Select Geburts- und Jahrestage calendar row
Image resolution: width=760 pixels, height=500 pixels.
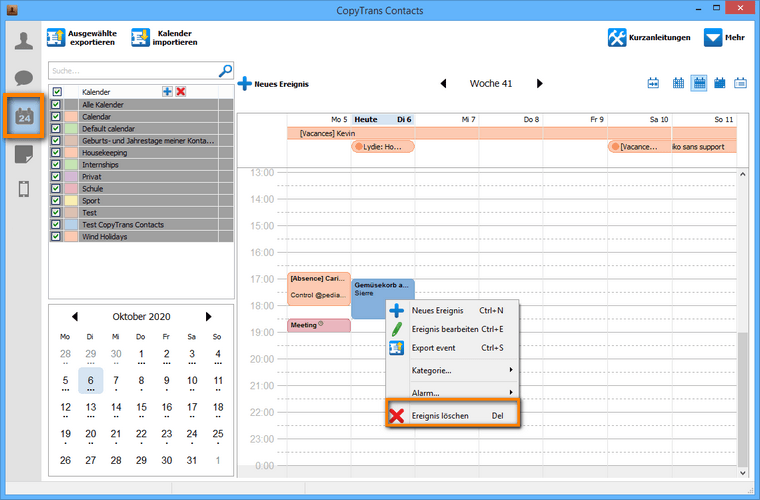click(x=141, y=141)
